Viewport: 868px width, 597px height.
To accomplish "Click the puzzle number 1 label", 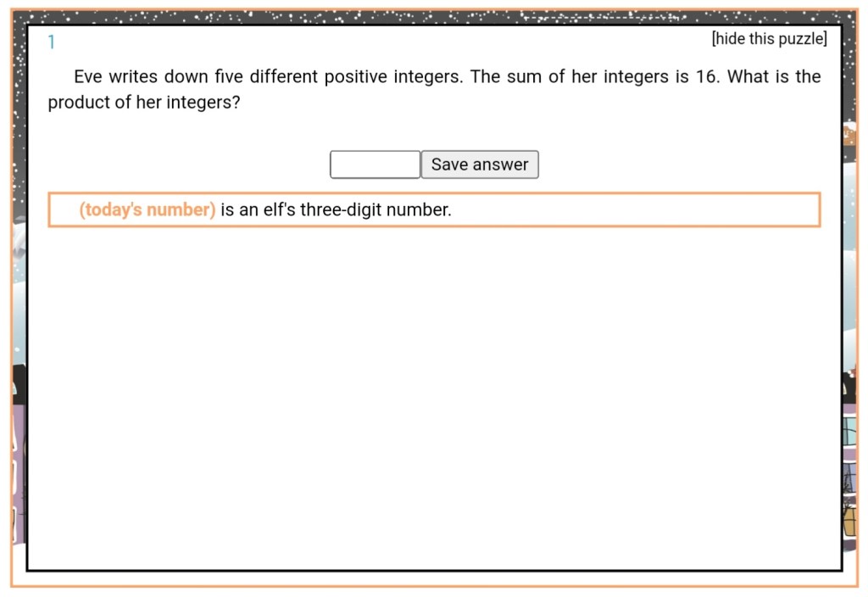I will coord(52,42).
